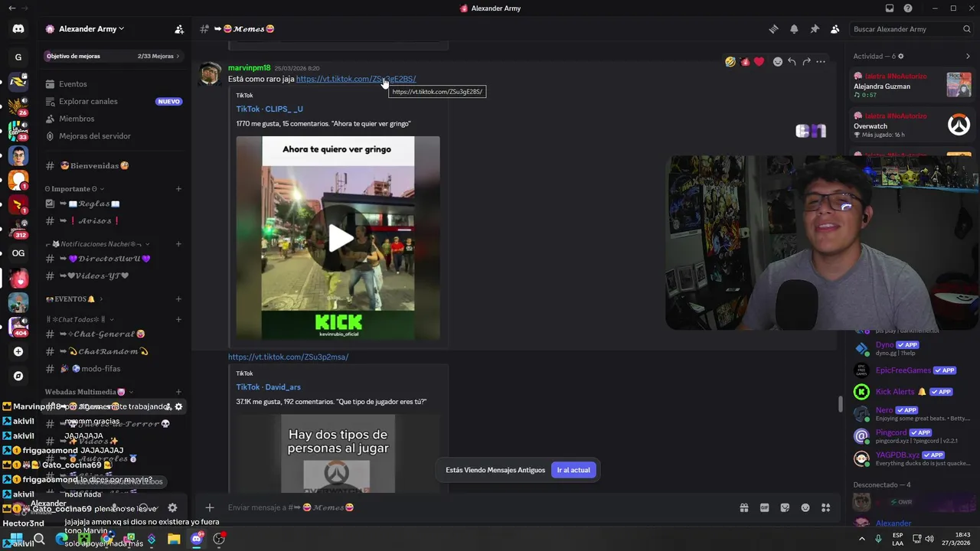This screenshot has height=551, width=980.
Task: Open Discord direct messages home icon
Action: click(18, 29)
